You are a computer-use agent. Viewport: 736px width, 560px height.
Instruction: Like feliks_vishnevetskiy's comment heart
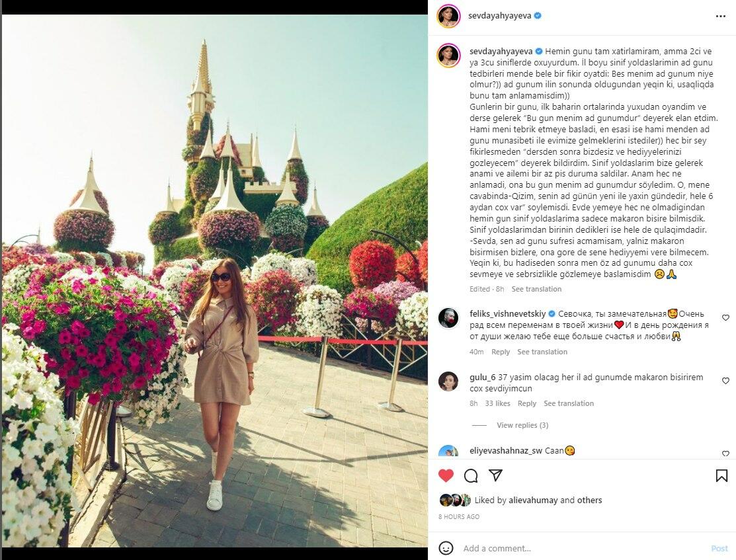click(x=725, y=318)
